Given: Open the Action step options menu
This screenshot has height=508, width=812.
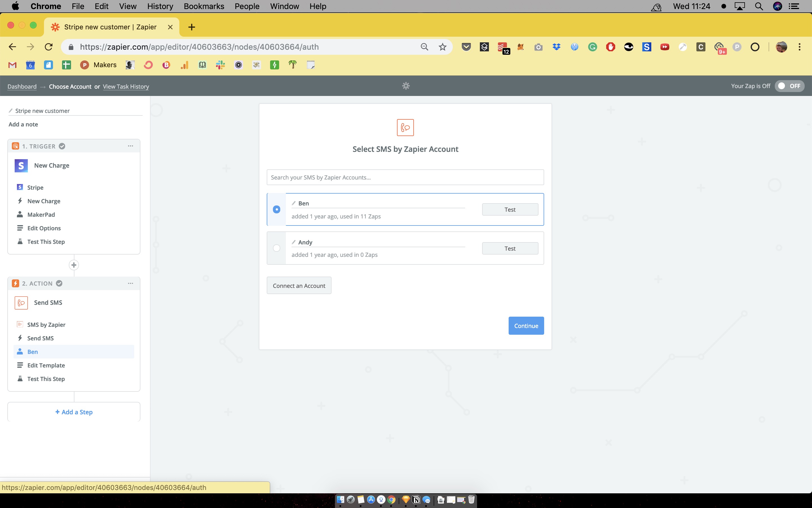Looking at the screenshot, I should point(131,283).
